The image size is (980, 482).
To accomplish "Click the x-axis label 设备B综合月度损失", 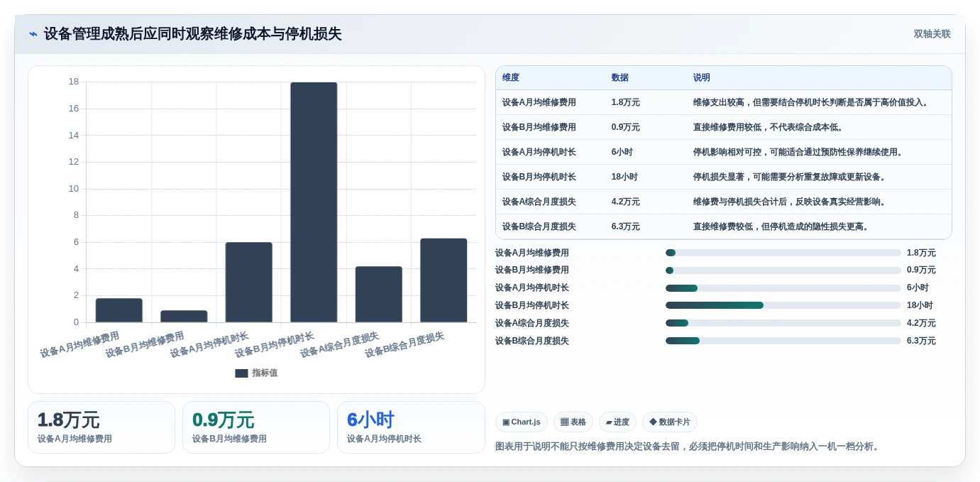I will tap(404, 345).
